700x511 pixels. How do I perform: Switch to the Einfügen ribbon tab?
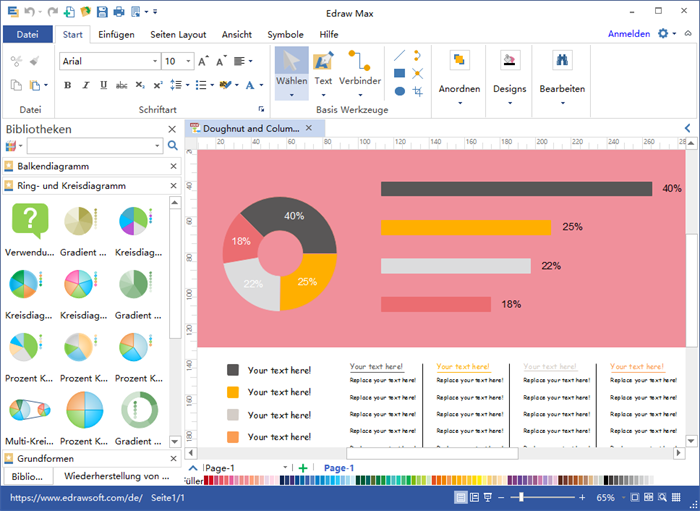(x=116, y=34)
